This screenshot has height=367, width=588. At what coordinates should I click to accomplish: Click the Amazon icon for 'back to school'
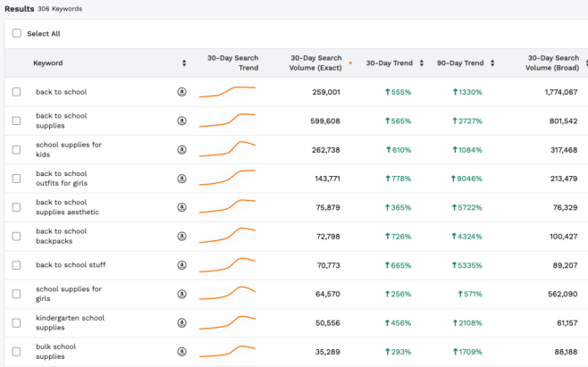click(x=182, y=92)
